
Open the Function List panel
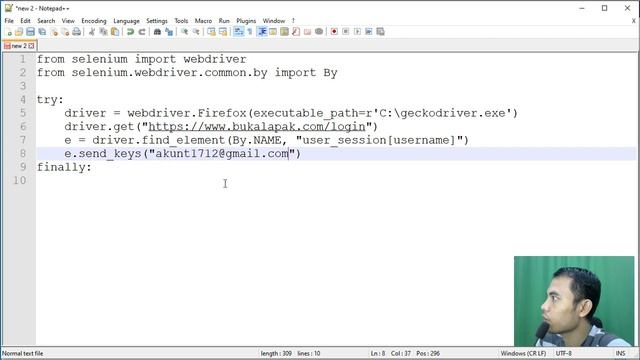296,32
